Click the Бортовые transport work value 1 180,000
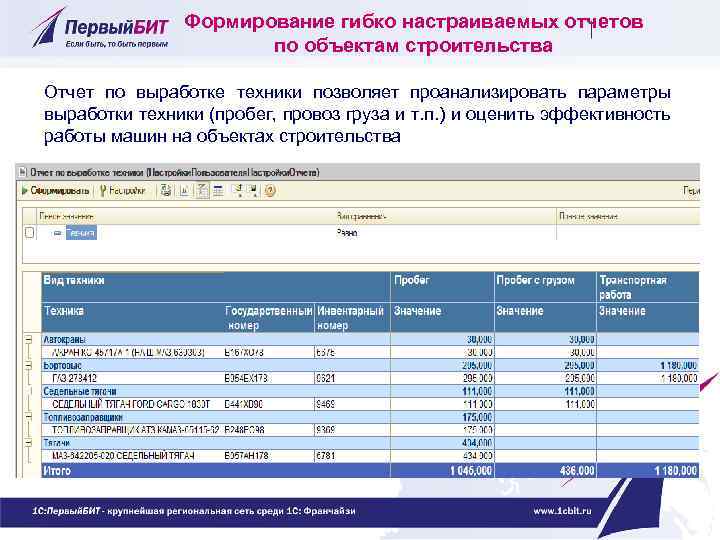Viewport: 720px width, 540px height. (x=679, y=366)
